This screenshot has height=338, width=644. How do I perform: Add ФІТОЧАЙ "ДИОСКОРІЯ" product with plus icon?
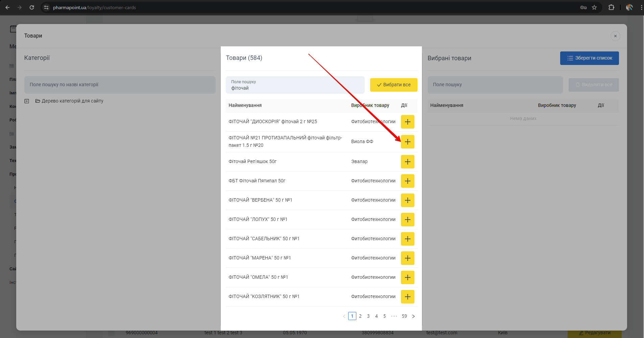click(407, 122)
